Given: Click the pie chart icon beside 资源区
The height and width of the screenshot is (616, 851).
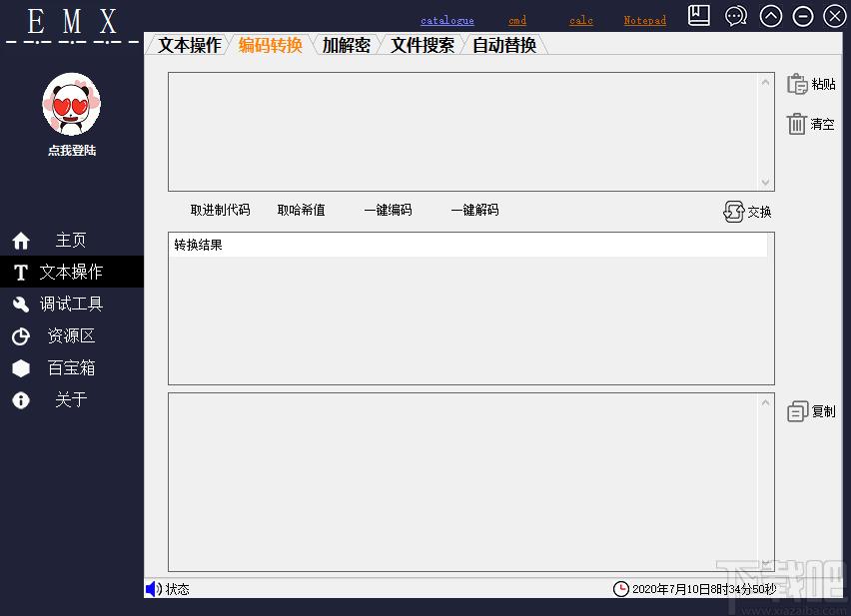Looking at the screenshot, I should [21, 336].
